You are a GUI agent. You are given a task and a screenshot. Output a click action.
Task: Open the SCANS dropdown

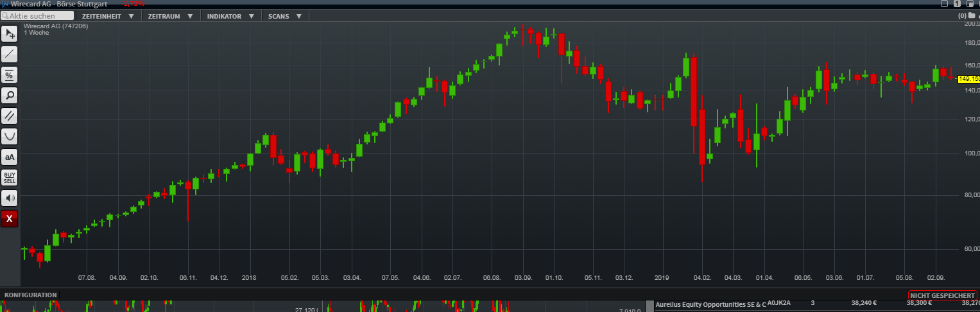coord(284,16)
